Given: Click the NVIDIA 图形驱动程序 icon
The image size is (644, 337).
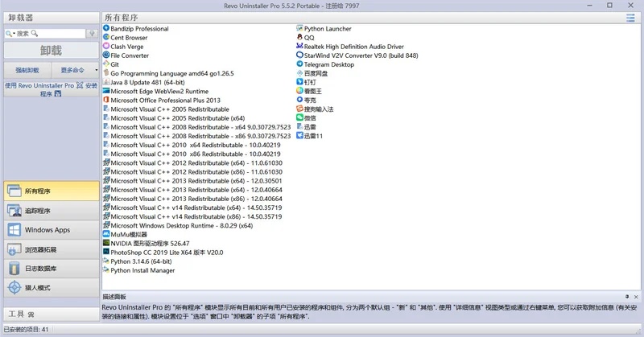Looking at the screenshot, I should coord(106,243).
